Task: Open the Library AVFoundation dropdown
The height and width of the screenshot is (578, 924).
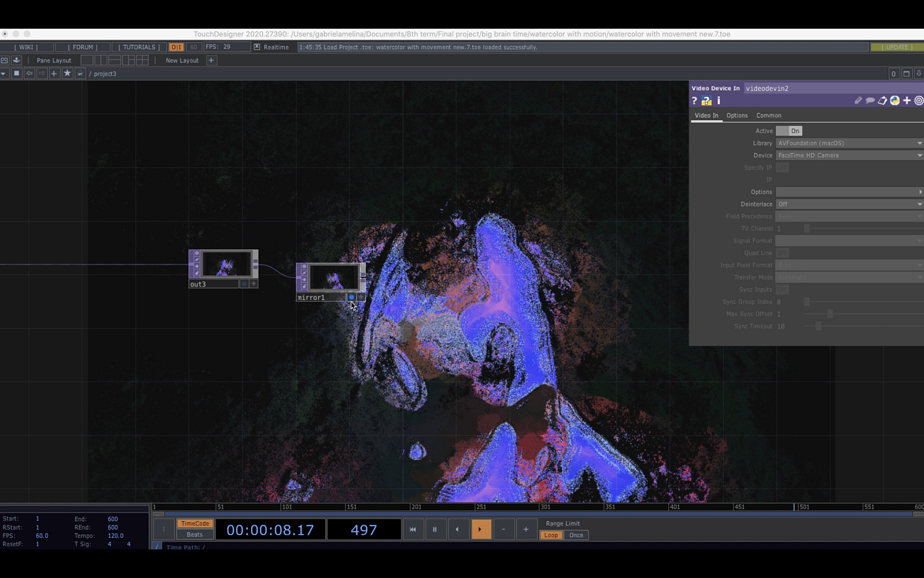Action: coord(849,143)
